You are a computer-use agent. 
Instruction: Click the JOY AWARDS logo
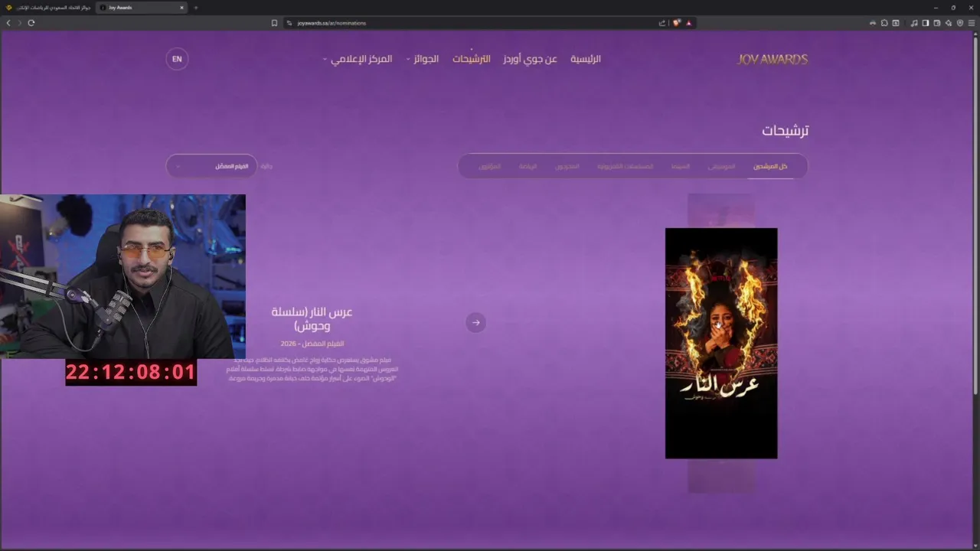pos(773,59)
